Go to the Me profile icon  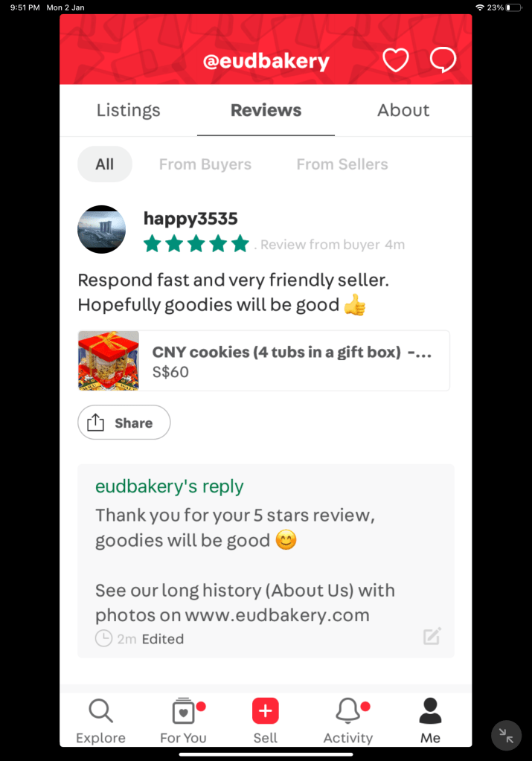tap(431, 711)
